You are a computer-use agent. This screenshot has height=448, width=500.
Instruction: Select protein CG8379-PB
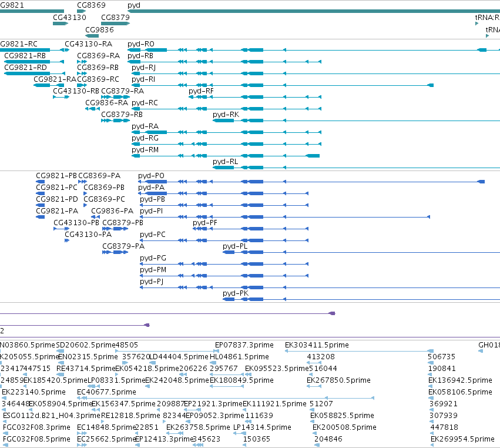(123, 223)
